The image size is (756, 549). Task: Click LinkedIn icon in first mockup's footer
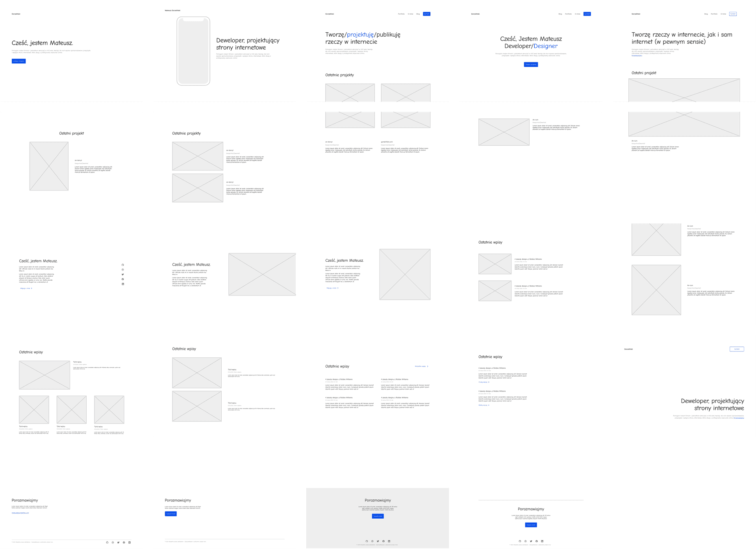coord(130,542)
